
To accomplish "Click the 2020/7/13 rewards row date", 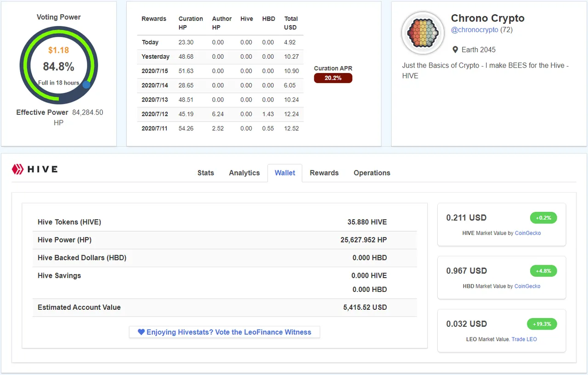I will click(x=155, y=100).
